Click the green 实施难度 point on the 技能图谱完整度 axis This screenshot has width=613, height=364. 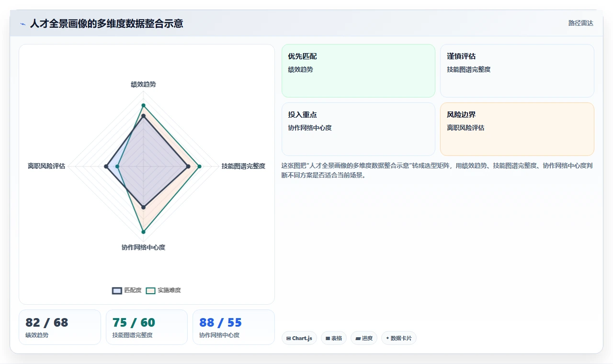[199, 166]
